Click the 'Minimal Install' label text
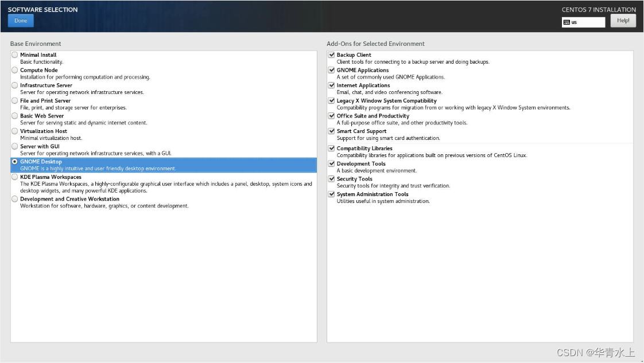 coord(38,55)
